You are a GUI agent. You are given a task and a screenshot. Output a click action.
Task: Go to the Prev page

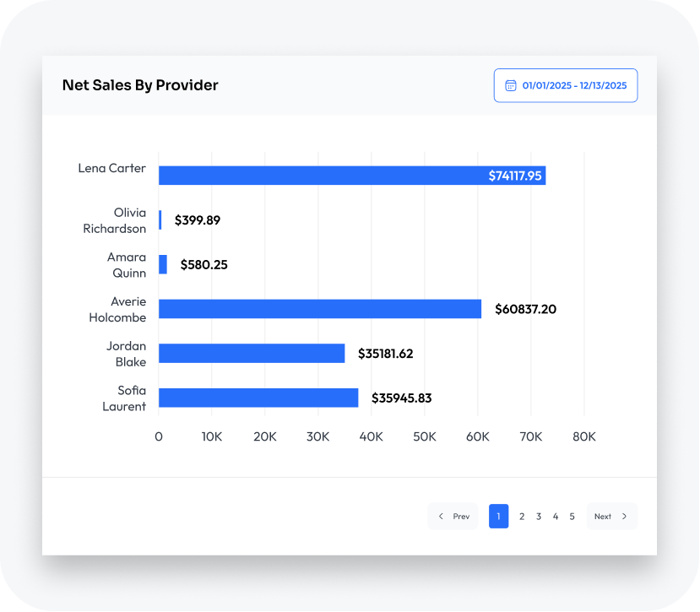(453, 517)
